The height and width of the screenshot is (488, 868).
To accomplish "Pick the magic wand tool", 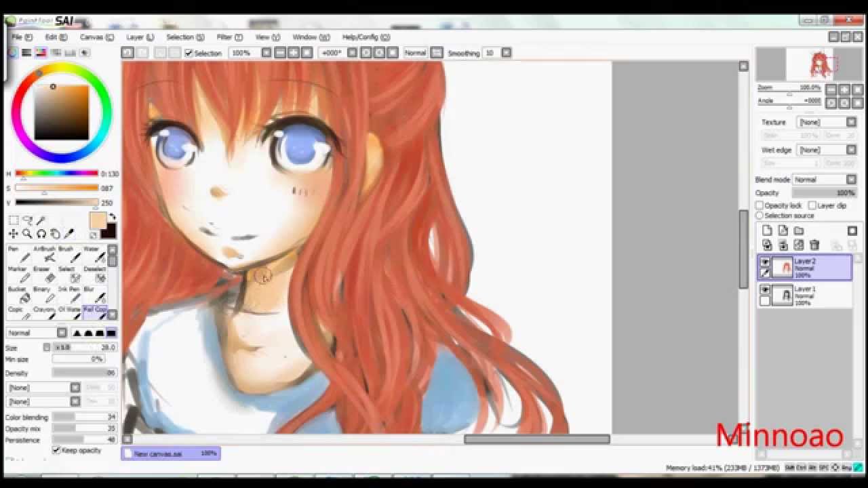I will (x=41, y=220).
